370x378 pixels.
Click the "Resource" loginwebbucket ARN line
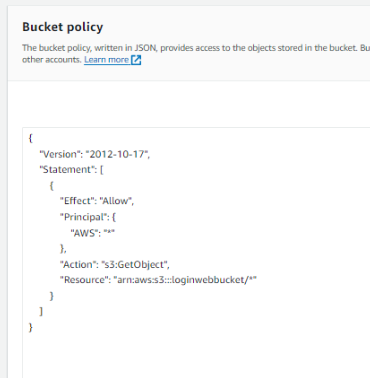point(158,280)
